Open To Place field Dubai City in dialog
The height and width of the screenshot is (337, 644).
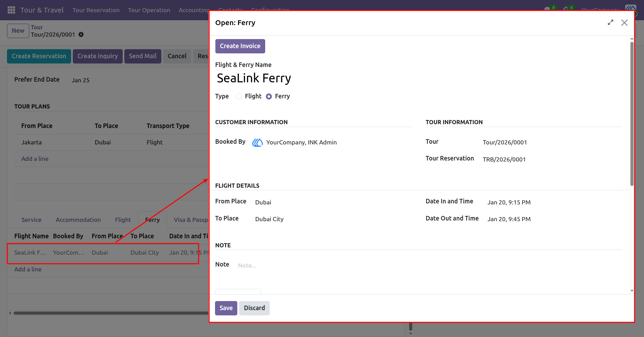click(x=269, y=219)
